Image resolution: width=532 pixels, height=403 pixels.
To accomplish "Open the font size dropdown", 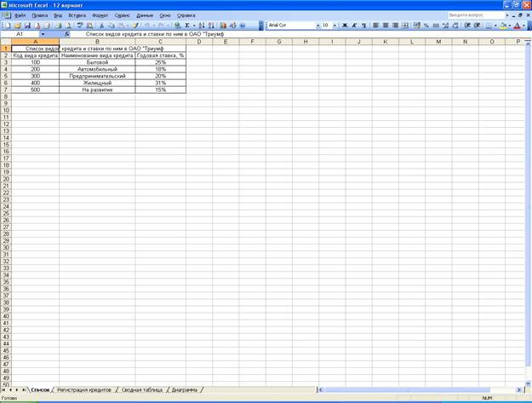I will pyautogui.click(x=335, y=26).
